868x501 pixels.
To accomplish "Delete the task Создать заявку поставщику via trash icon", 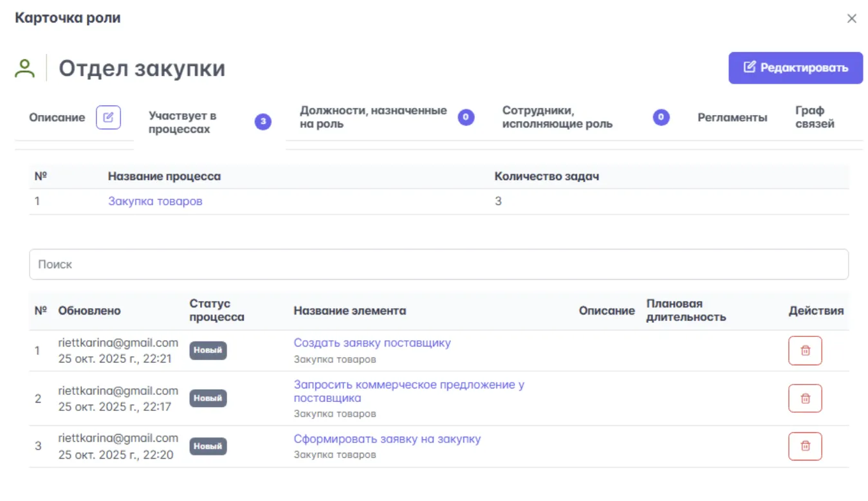I will click(805, 351).
